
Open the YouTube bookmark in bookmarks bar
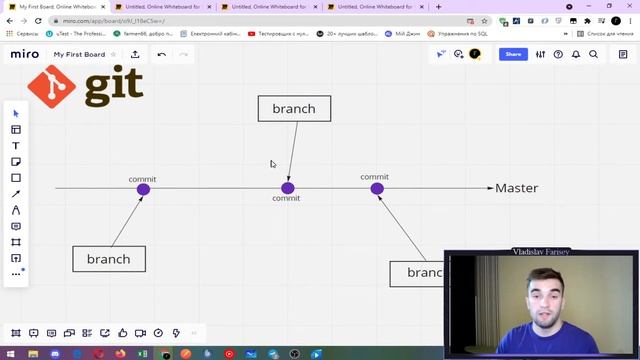tap(278, 34)
